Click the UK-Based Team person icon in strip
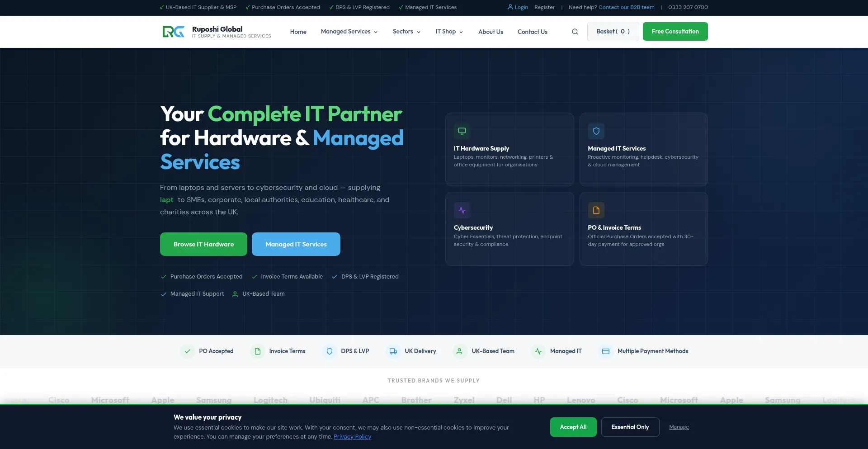The height and width of the screenshot is (449, 868). click(x=459, y=351)
